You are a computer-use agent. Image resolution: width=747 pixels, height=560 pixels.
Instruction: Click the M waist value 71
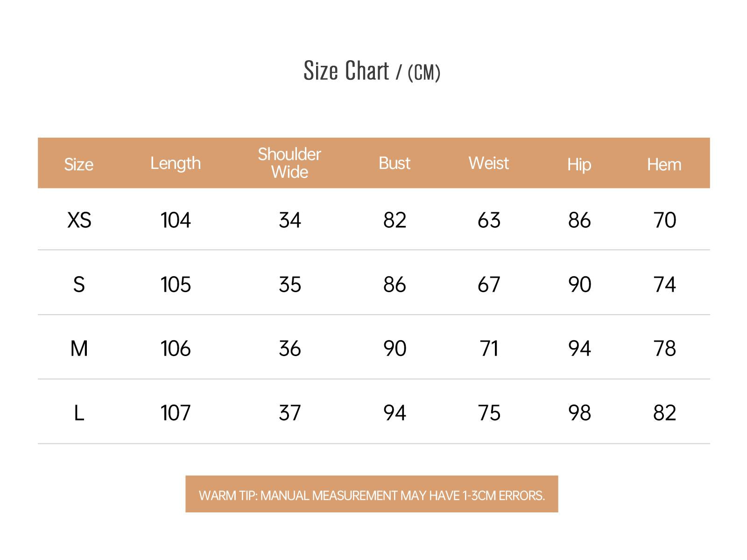pos(489,349)
